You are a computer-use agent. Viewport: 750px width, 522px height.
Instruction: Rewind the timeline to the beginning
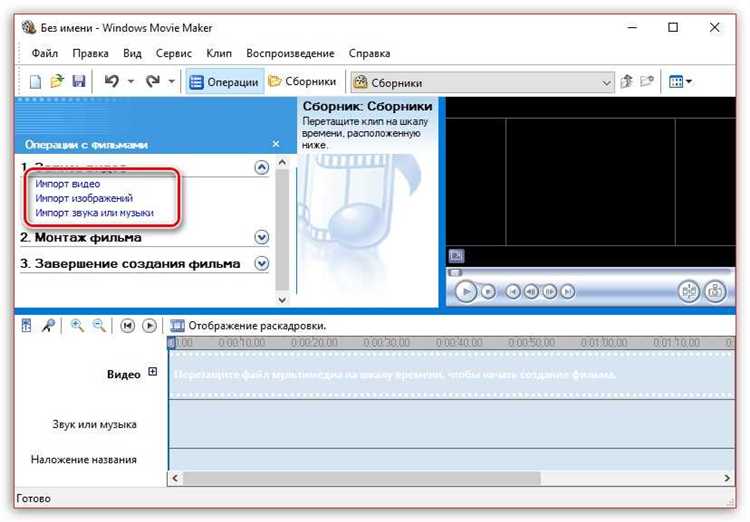127,326
